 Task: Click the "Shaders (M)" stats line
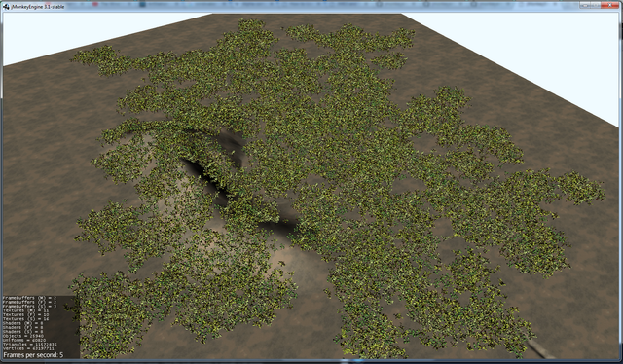[x=22, y=323]
